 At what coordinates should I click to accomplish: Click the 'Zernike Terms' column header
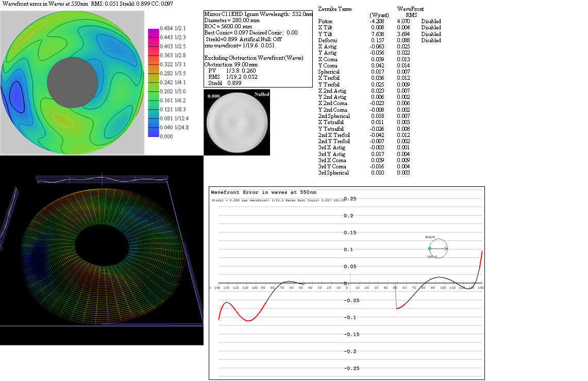coord(335,9)
